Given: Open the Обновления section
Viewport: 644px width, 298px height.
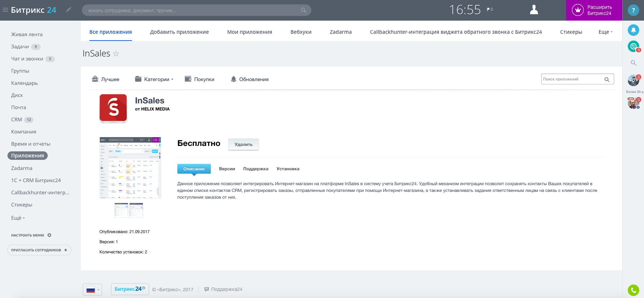Looking at the screenshot, I should 250,79.
